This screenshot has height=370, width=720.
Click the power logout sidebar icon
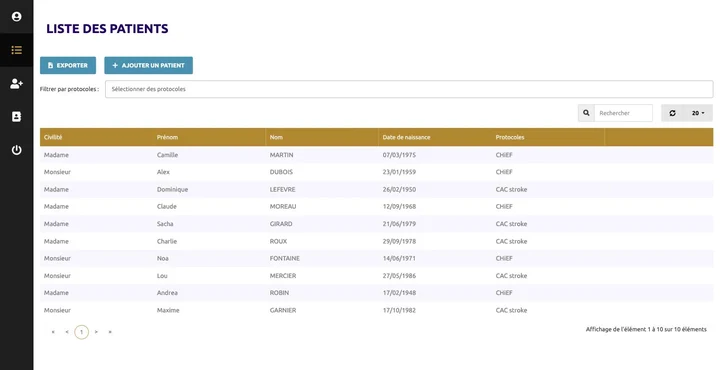pos(17,150)
